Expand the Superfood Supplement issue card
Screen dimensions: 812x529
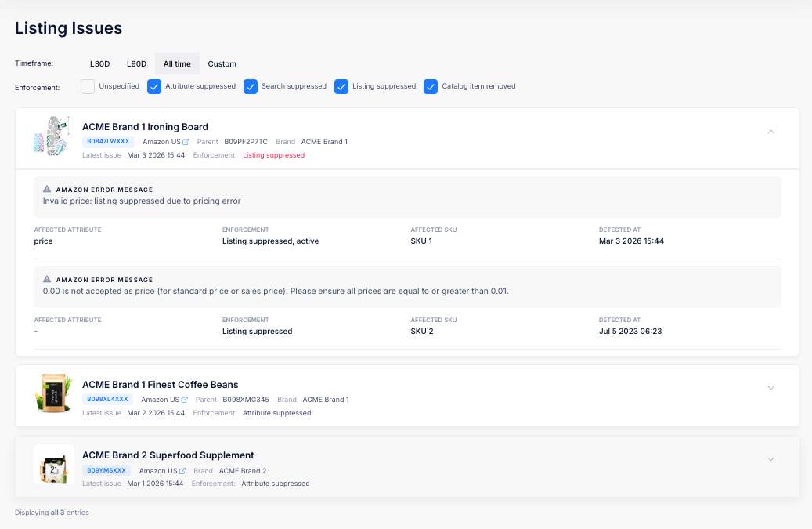click(x=770, y=459)
